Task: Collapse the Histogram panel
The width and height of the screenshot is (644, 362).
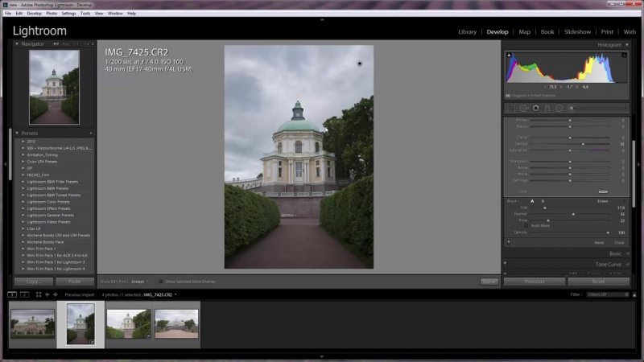Action: click(627, 45)
